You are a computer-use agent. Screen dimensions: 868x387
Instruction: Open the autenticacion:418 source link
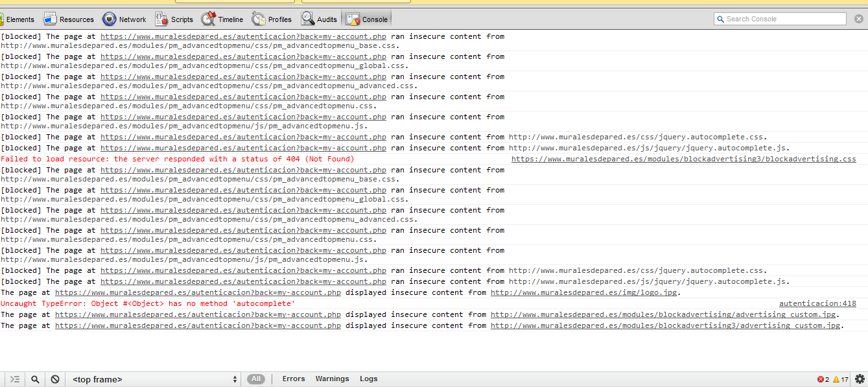coord(817,303)
